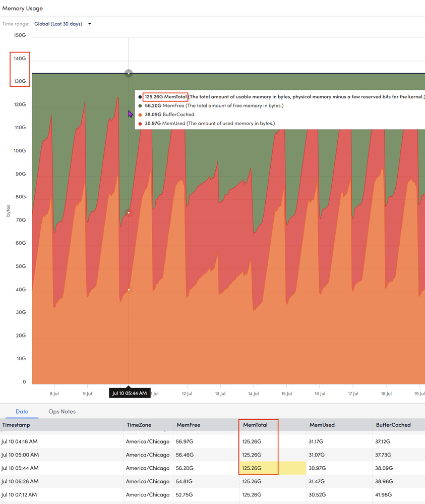The image size is (425, 504).
Task: Click the red MemUsed legend dot
Action: click(140, 123)
